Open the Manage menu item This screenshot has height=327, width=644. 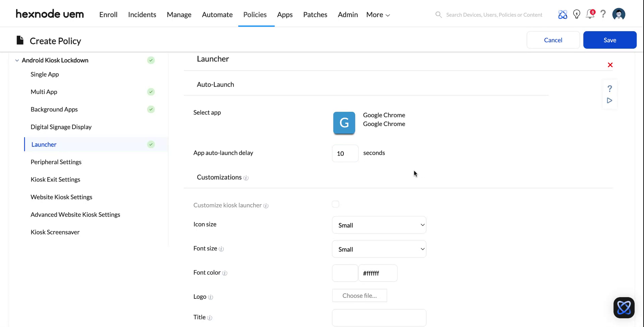[x=179, y=15]
